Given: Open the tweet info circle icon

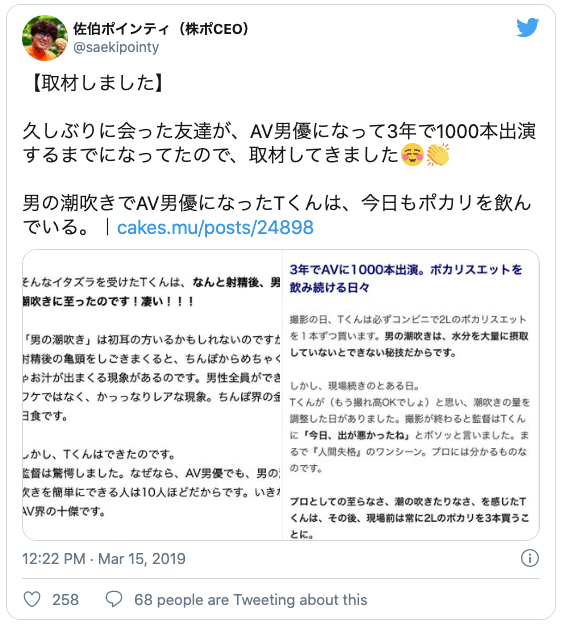Looking at the screenshot, I should click(x=530, y=558).
